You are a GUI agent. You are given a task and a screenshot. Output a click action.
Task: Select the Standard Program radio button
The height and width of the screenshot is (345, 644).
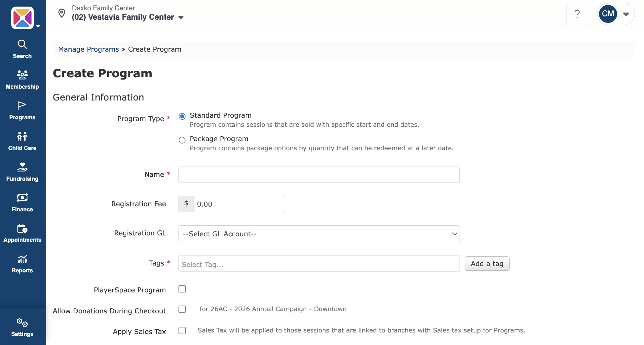click(182, 116)
